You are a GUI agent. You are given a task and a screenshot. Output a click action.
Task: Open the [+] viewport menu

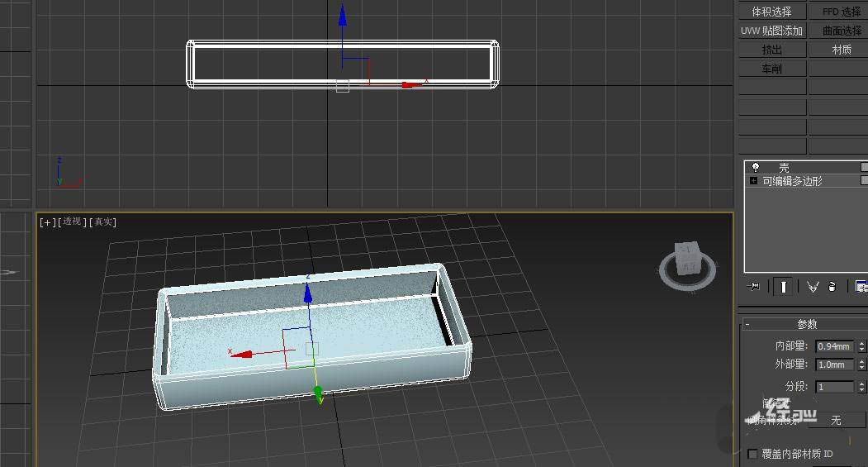click(x=47, y=222)
